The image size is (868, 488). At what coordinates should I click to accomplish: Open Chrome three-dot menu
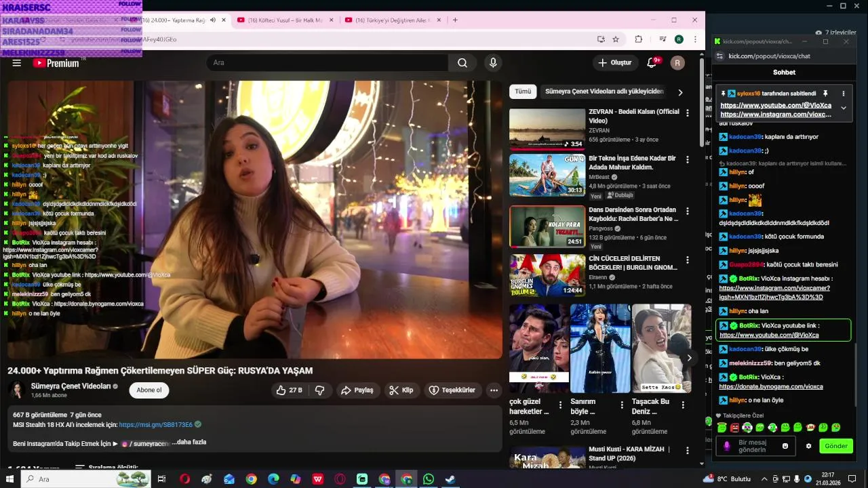click(x=695, y=39)
